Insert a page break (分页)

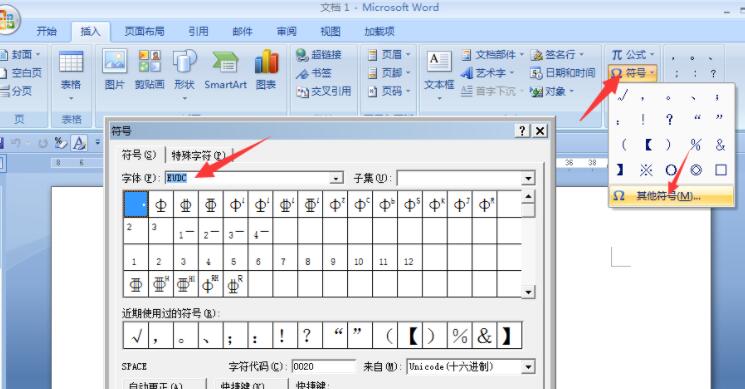tap(16, 91)
